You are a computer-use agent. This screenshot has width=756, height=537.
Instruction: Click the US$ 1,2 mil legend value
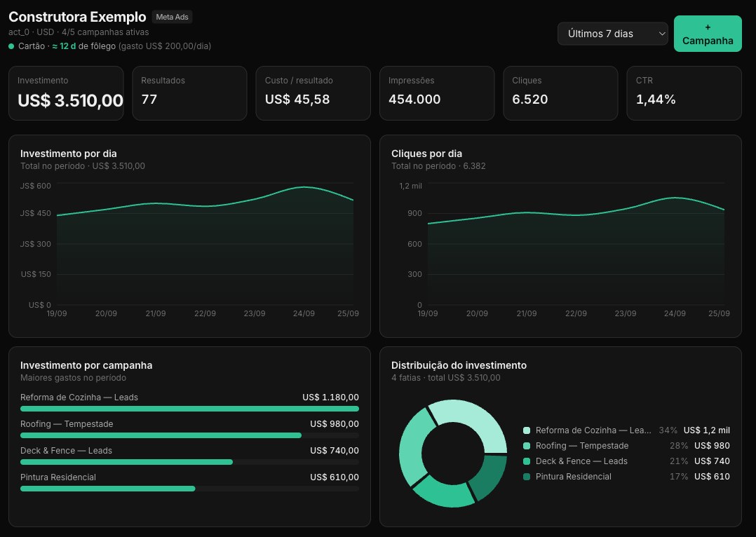(x=706, y=430)
